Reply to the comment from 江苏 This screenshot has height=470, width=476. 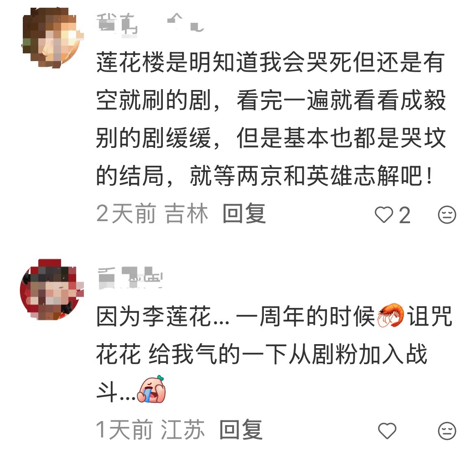241,430
